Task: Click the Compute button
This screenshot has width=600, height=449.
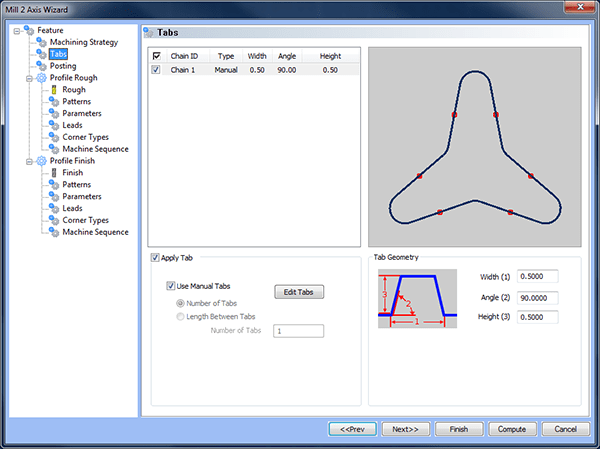Action: pos(512,429)
